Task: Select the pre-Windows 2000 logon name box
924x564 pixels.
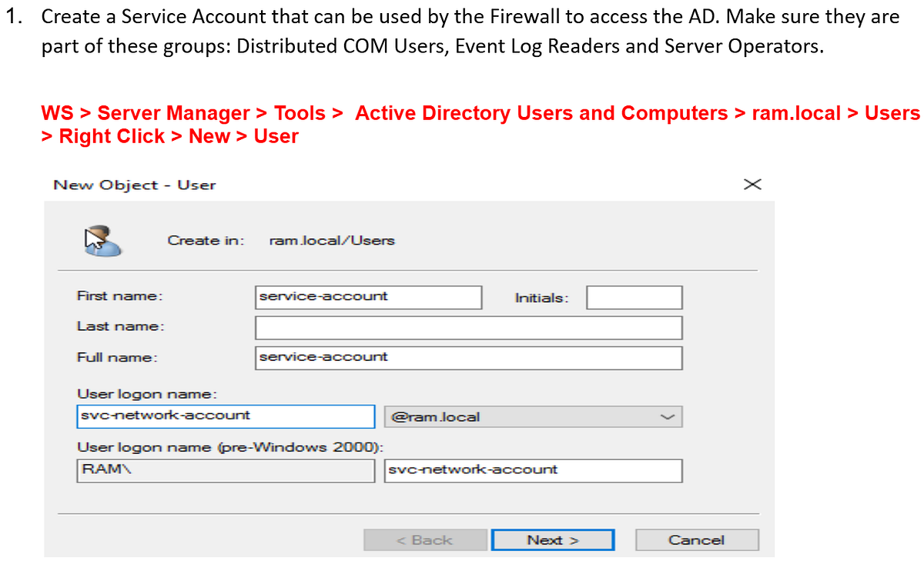Action: (x=533, y=471)
